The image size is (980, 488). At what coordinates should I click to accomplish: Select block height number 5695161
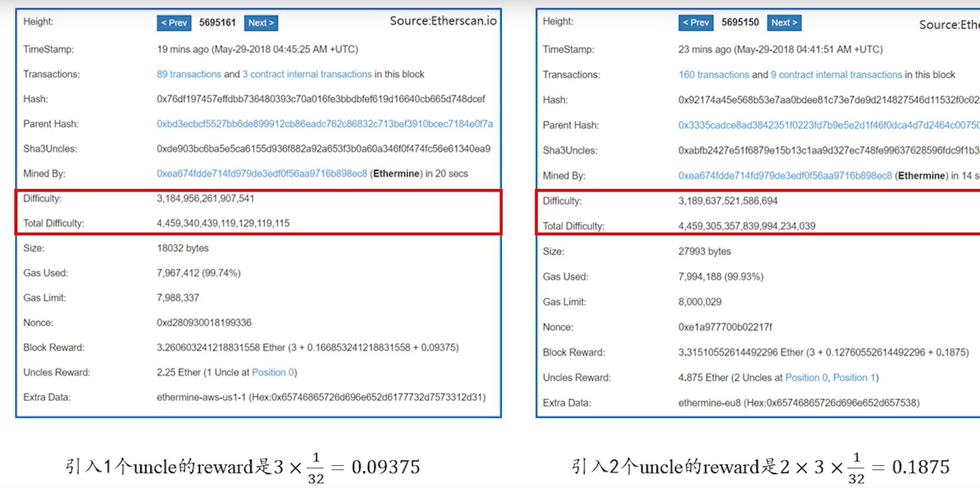[217, 23]
